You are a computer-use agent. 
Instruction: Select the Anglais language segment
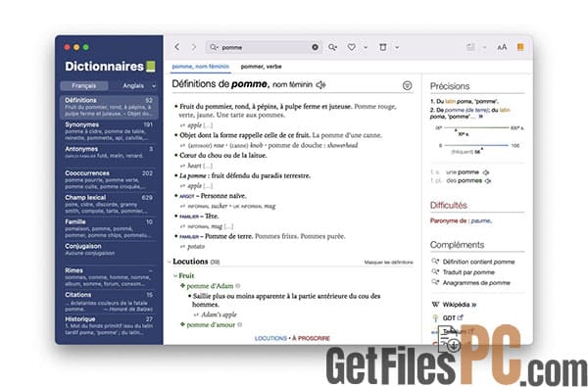pyautogui.click(x=133, y=86)
